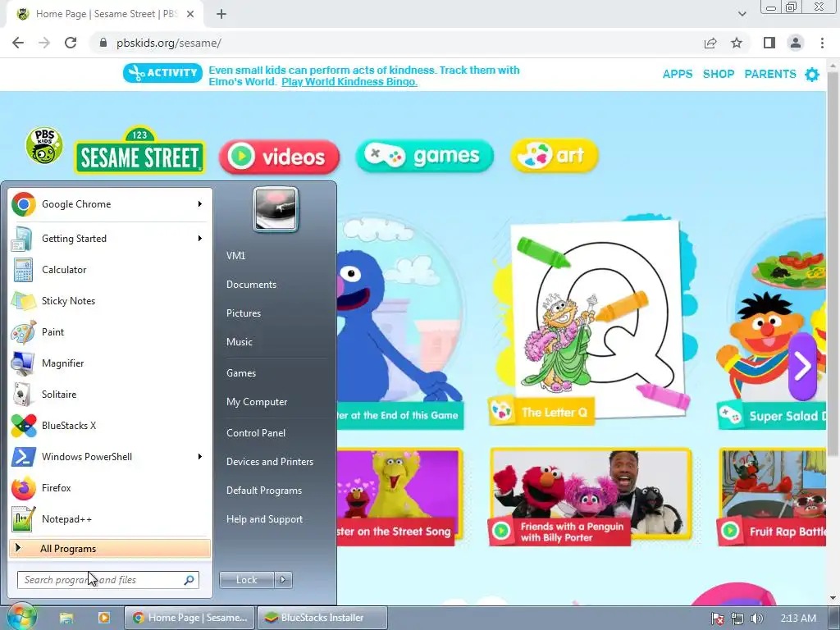Click the network tray icon
840x630 pixels.
tap(737, 619)
